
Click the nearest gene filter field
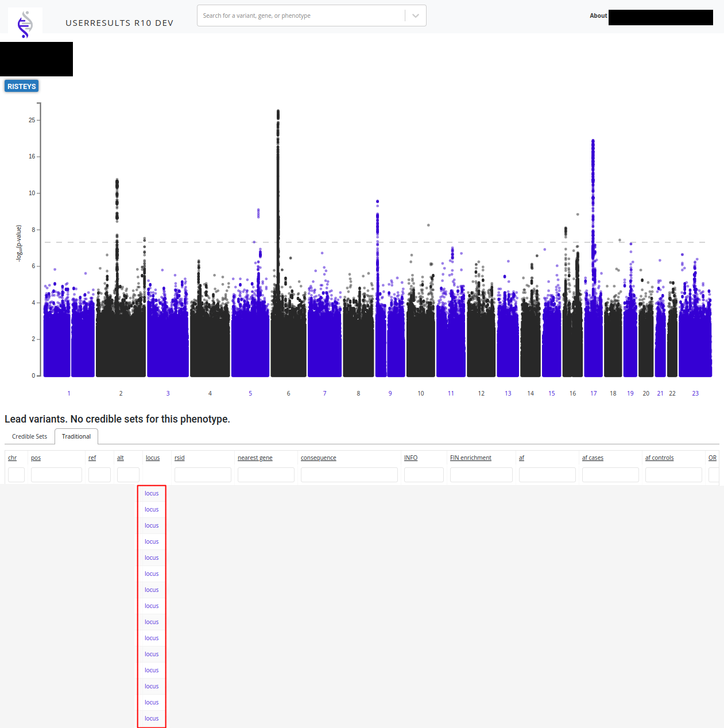266,475
